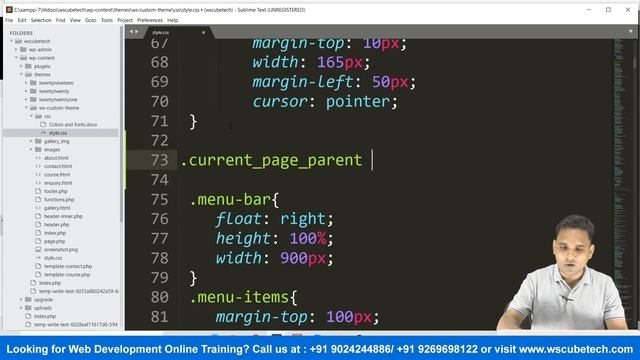
Task: Click www.wscubetech.com link in bottom banner
Action: [576, 349]
